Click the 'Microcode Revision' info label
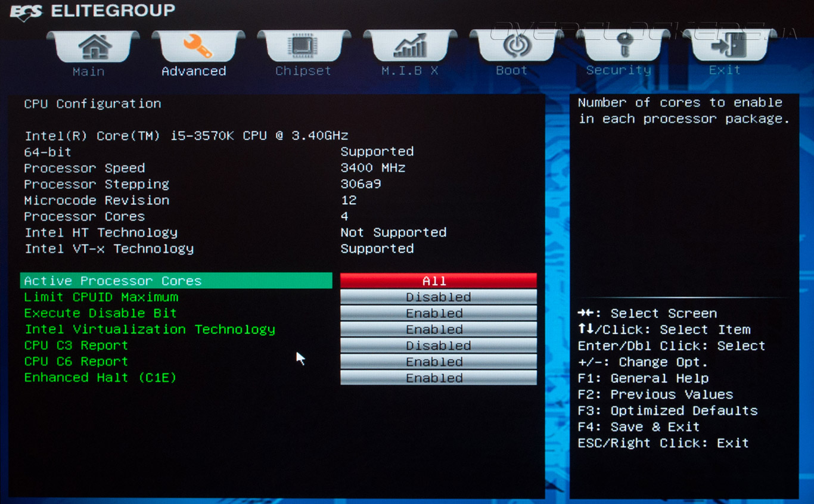 [97, 200]
